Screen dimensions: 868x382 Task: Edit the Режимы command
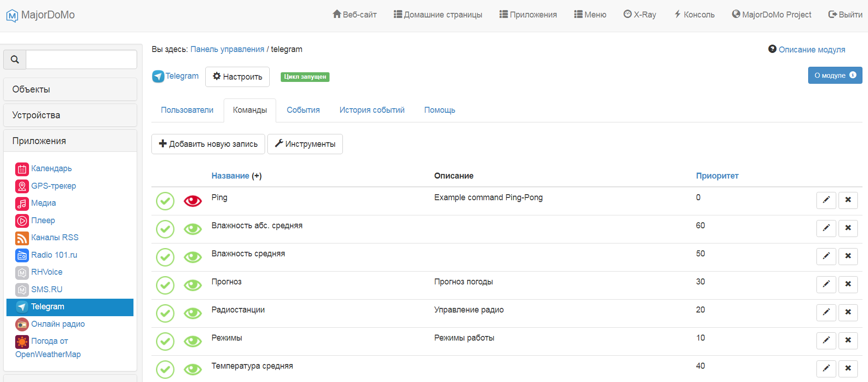pyautogui.click(x=826, y=340)
